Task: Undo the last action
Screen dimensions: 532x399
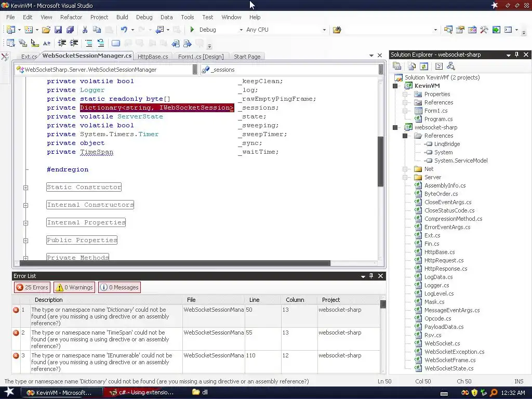Action: [124, 30]
